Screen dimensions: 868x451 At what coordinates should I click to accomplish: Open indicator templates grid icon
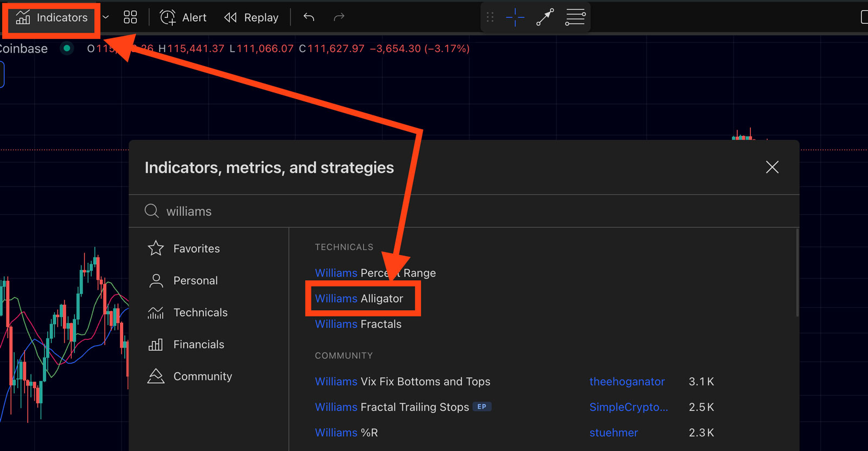[x=130, y=17]
